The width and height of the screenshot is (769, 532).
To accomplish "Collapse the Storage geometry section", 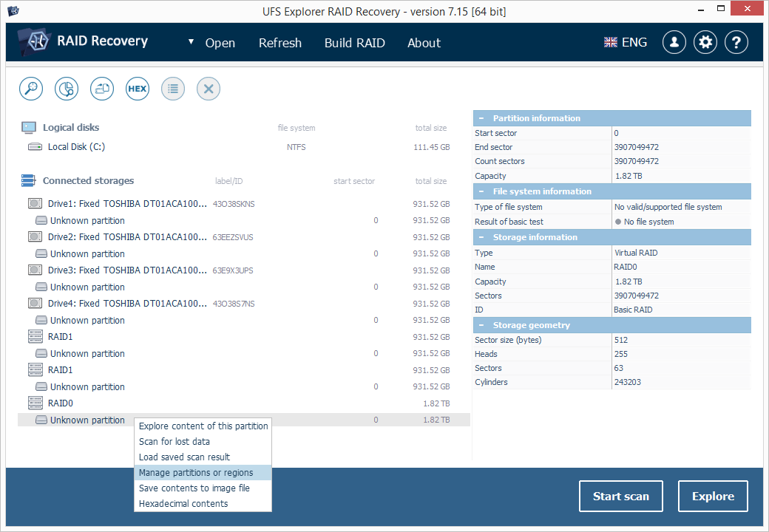I will pos(481,325).
